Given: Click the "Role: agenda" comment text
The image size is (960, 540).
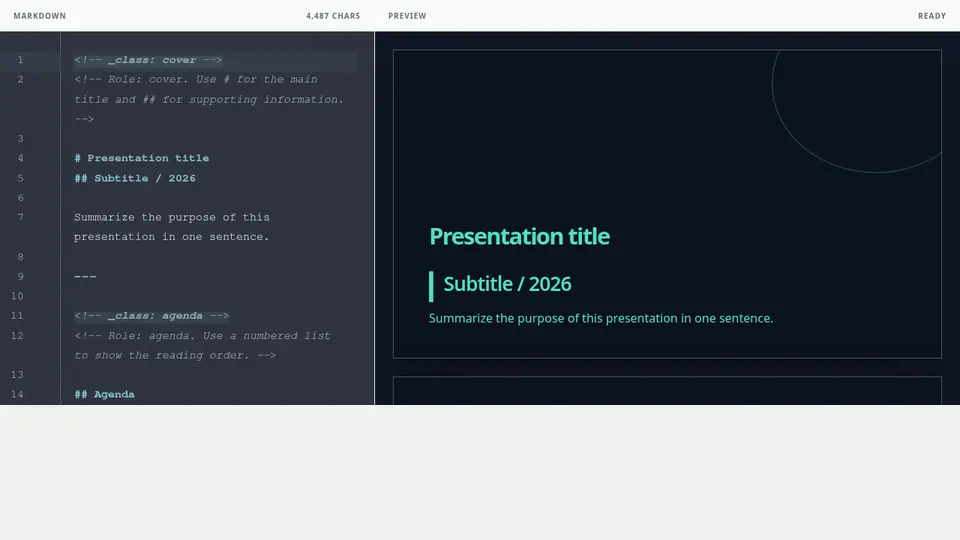Looking at the screenshot, I should 202,345.
